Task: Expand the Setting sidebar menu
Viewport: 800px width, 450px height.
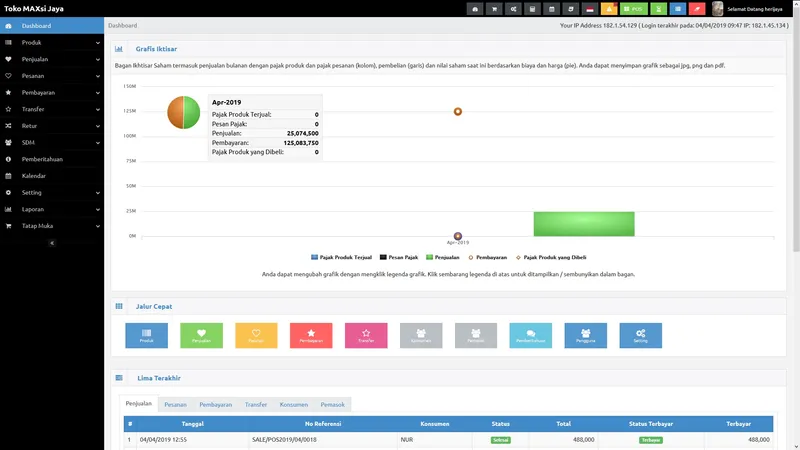Action: pyautogui.click(x=50, y=192)
